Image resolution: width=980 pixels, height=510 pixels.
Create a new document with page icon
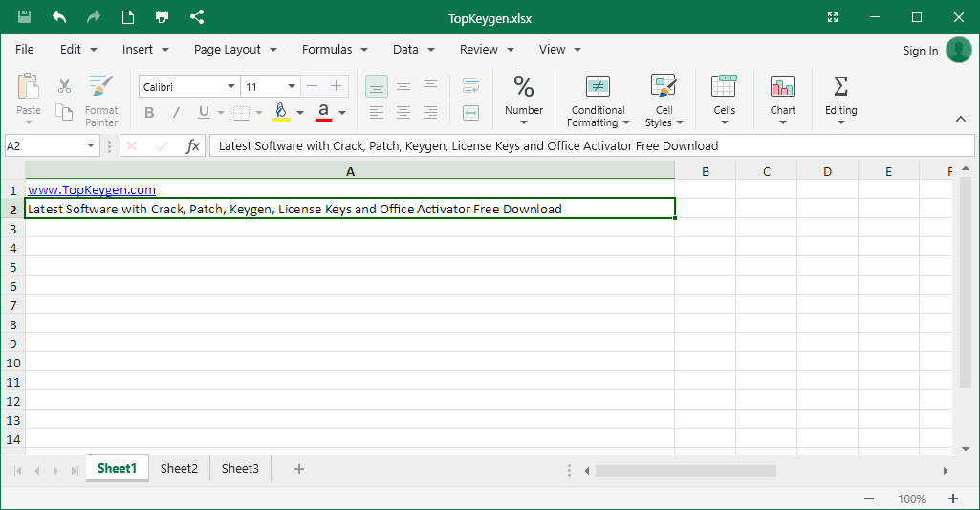[x=127, y=17]
